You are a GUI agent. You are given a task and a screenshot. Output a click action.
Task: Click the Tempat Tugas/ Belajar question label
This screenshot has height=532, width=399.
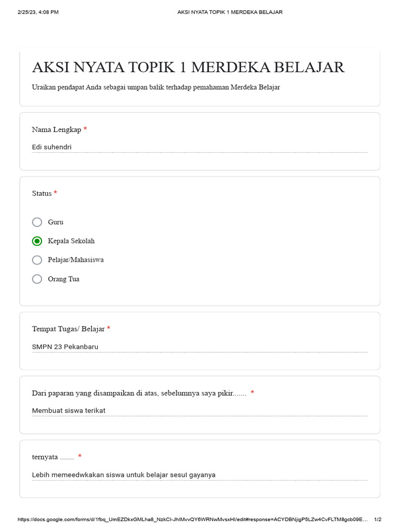[x=68, y=329]
